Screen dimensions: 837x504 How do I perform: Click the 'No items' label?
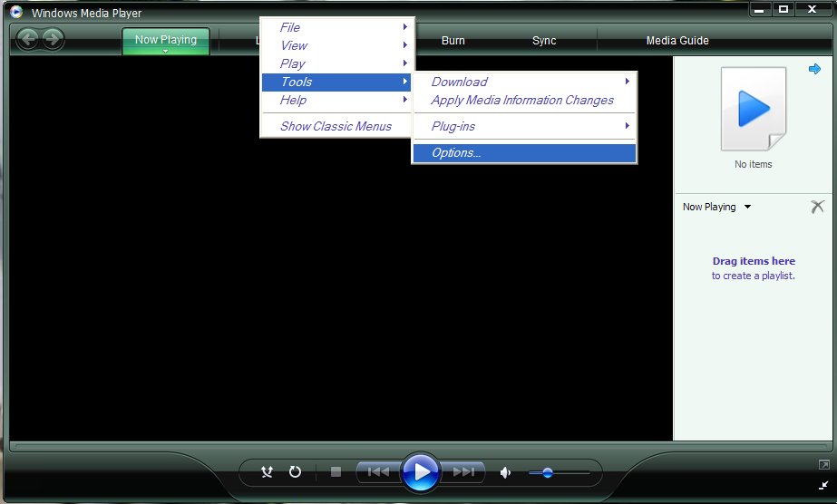(x=754, y=164)
